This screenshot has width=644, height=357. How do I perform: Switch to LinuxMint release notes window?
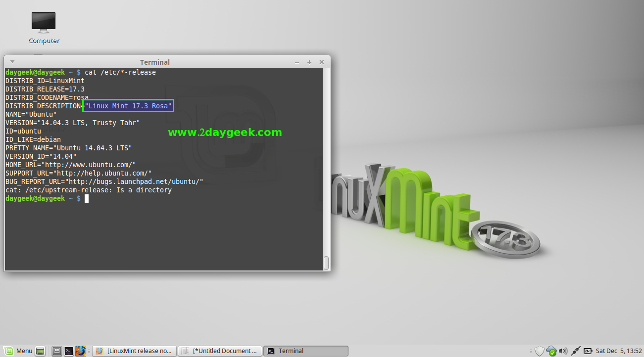(x=134, y=351)
